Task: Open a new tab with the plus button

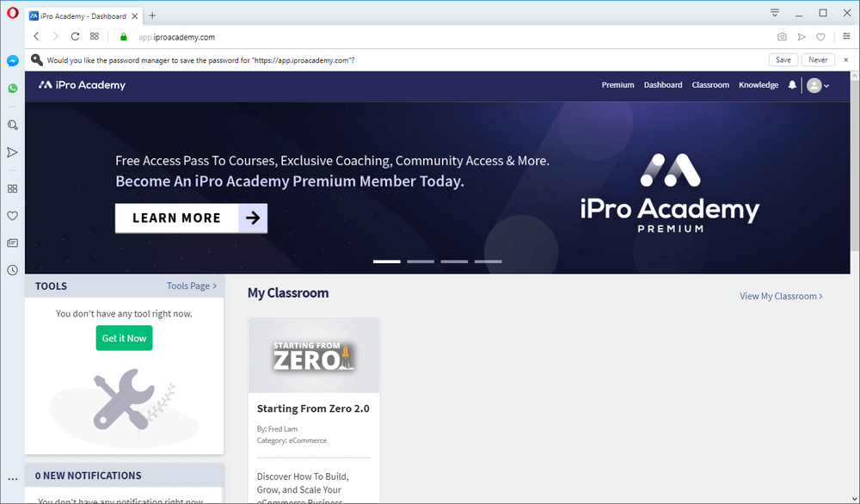Action: (152, 15)
